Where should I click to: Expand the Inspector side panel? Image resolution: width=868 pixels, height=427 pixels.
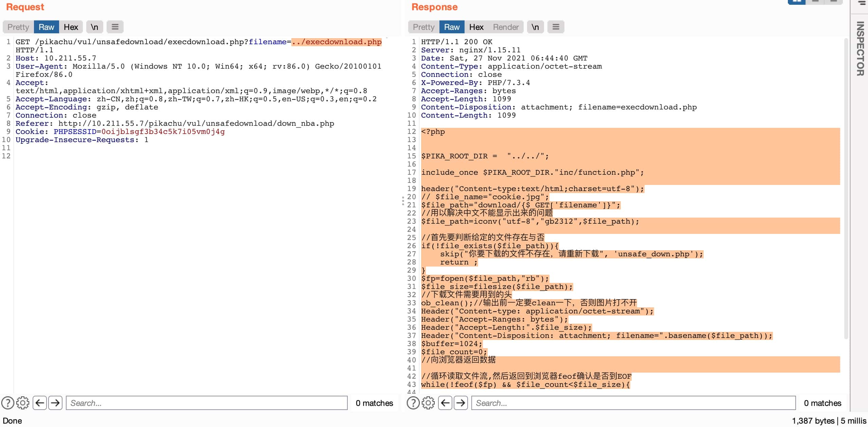pyautogui.click(x=860, y=49)
